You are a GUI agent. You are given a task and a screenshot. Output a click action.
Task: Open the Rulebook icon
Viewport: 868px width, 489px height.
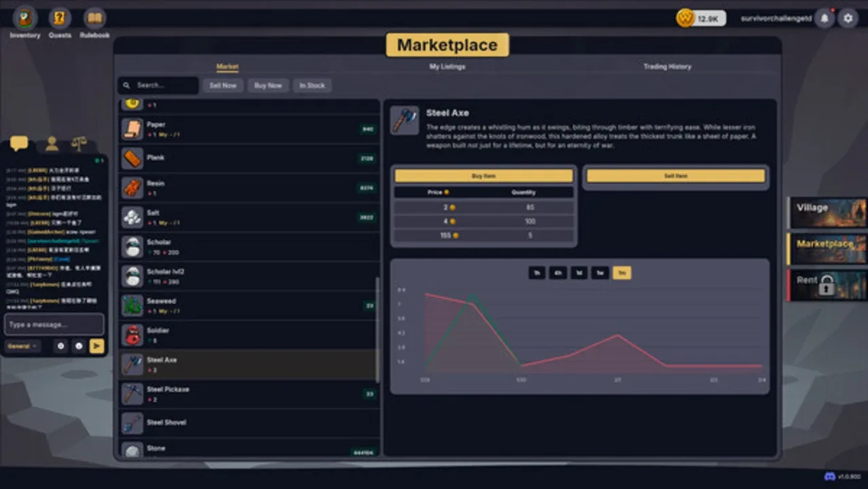pyautogui.click(x=94, y=18)
